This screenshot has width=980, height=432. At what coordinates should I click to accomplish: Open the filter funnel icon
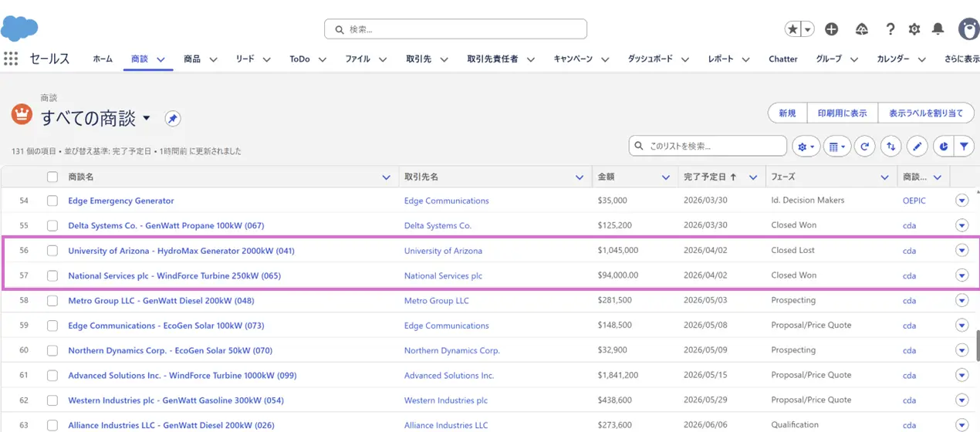pyautogui.click(x=964, y=147)
